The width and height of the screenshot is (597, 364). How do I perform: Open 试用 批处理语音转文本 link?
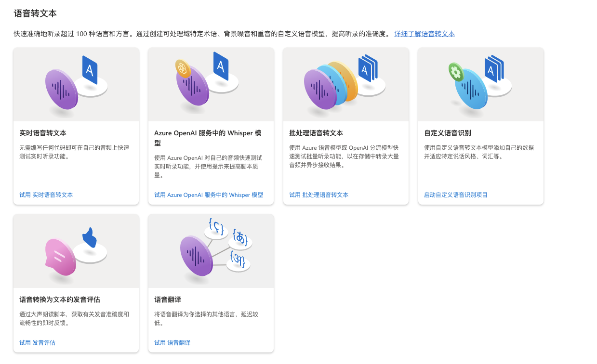coord(319,195)
